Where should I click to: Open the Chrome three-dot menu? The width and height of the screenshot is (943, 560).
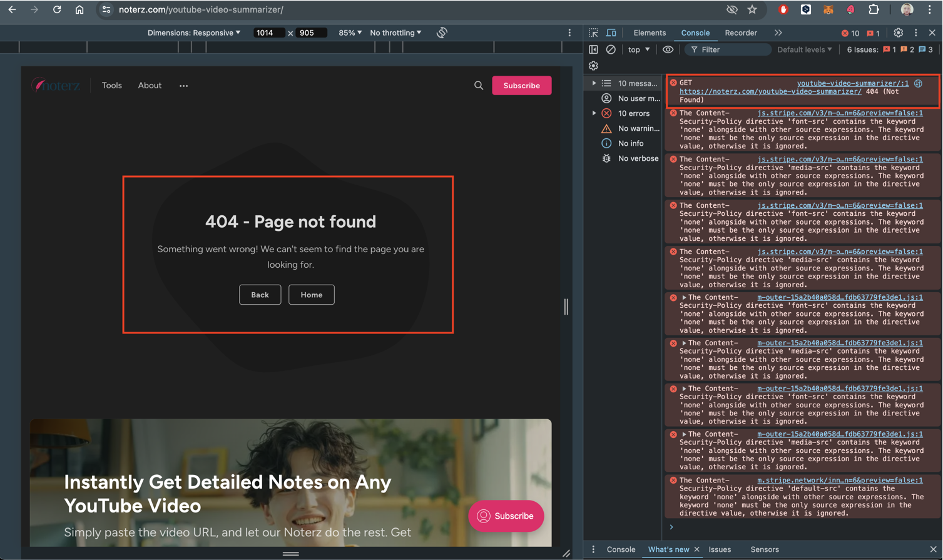pos(930,9)
